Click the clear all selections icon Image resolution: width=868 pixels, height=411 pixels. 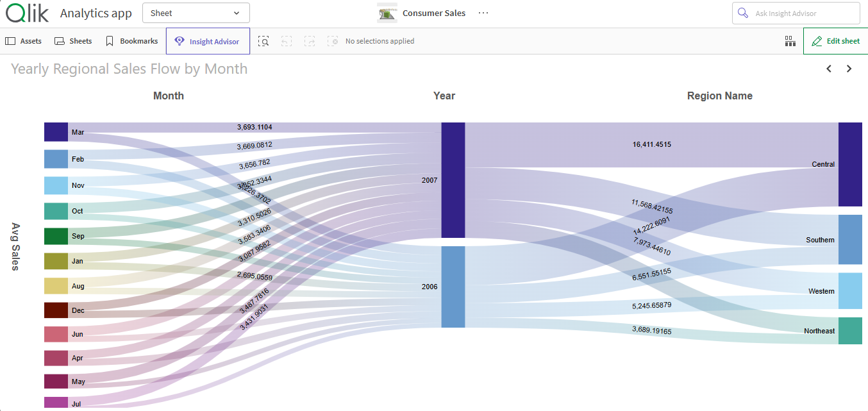pos(333,41)
